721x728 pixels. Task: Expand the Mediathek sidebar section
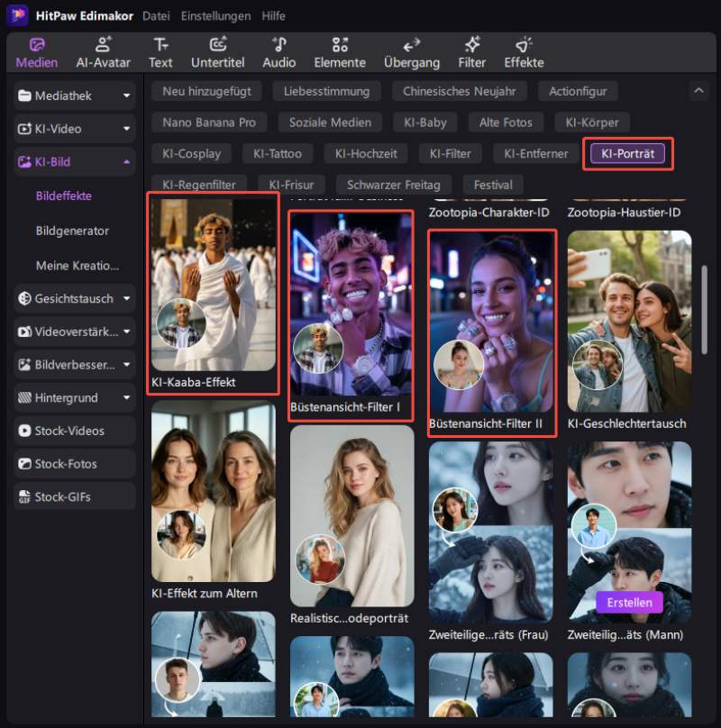(x=126, y=96)
